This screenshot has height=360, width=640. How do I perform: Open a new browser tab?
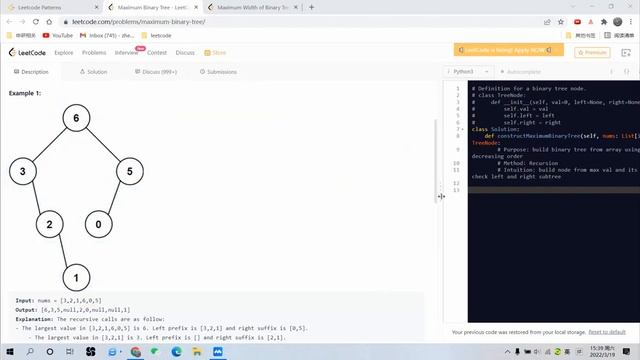311,7
